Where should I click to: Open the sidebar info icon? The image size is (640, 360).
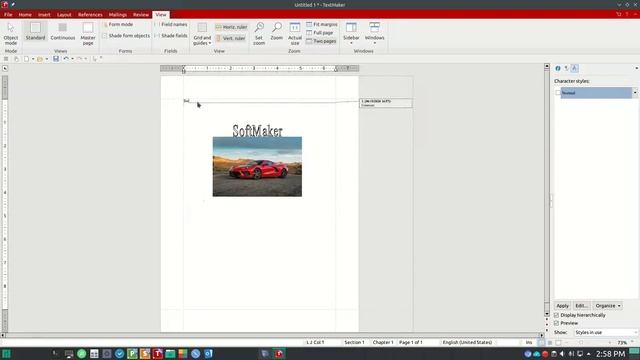click(558, 69)
